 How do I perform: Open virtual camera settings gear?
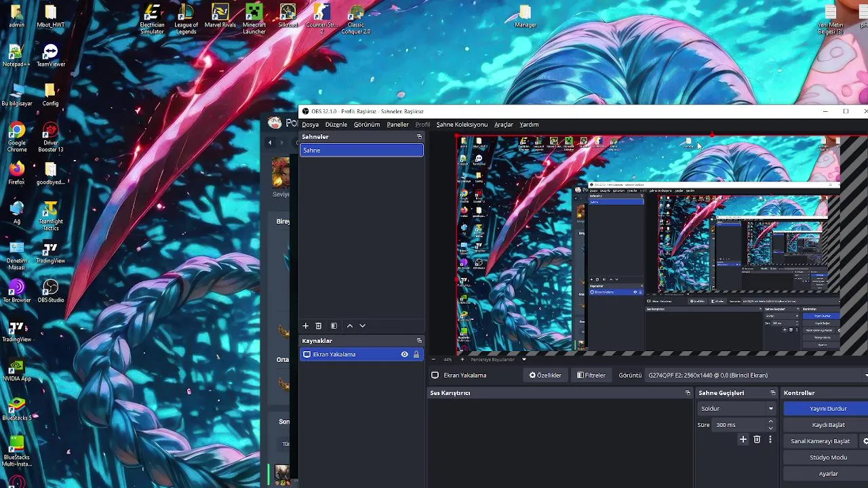(x=865, y=441)
